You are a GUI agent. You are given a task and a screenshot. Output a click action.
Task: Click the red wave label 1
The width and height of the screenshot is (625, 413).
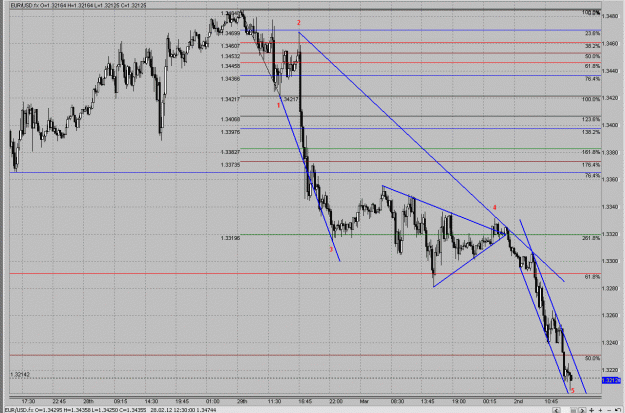coord(278,105)
